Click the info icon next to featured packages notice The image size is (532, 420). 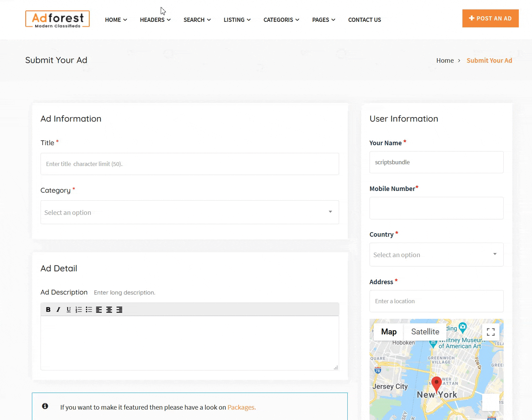click(45, 406)
